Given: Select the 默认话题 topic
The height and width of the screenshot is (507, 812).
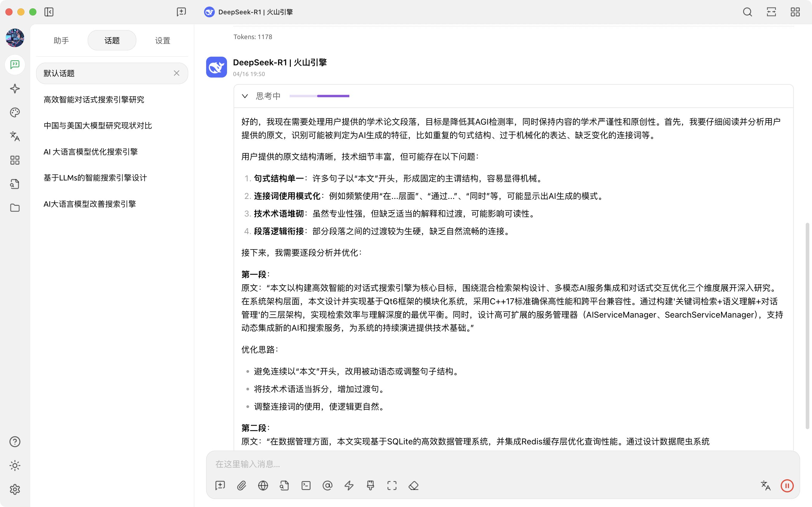Looking at the screenshot, I should pos(112,73).
